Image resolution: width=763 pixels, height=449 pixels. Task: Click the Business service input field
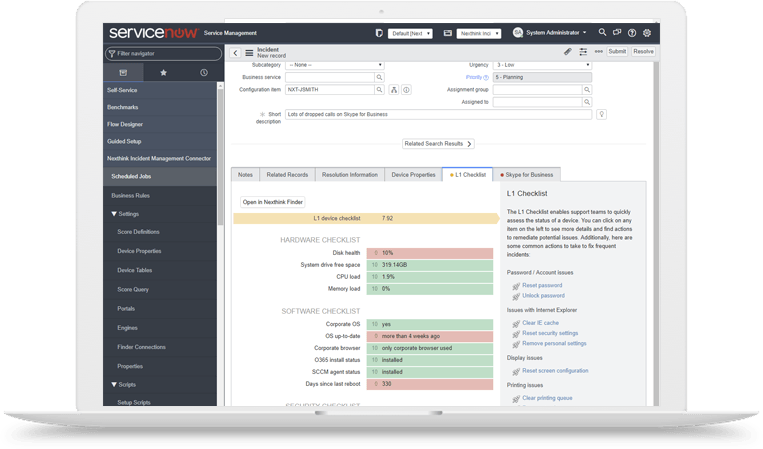click(330, 77)
